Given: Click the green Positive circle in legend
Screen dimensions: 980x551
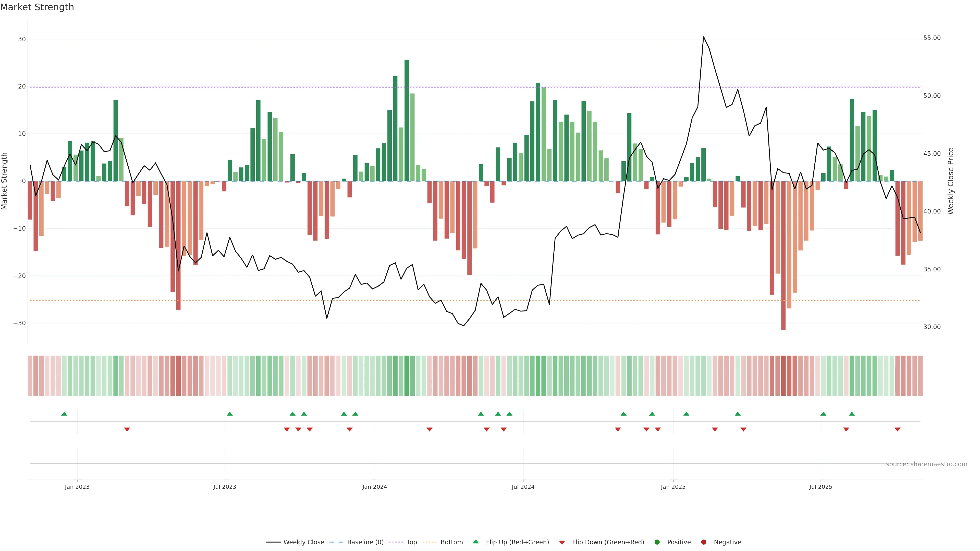Looking at the screenshot, I should click(657, 542).
